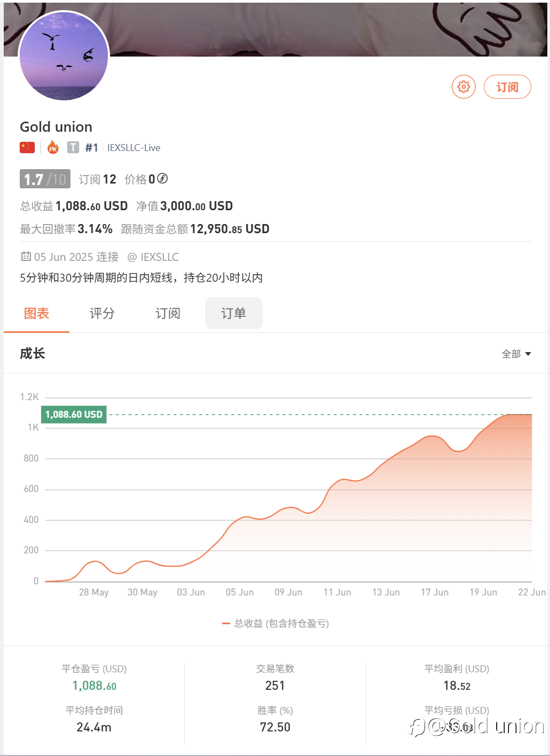Click the 1.7/10 rating badge
The height and width of the screenshot is (756, 550).
coord(45,179)
